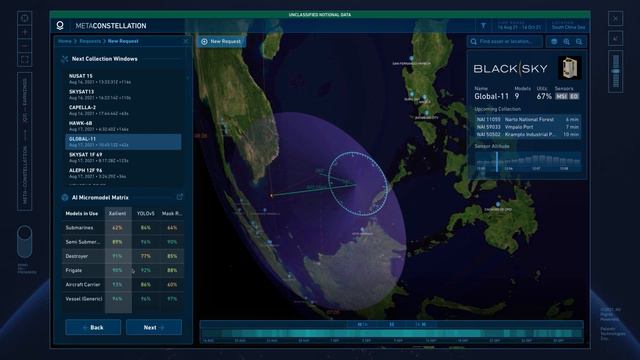
Task: Click the red origin marker on map
Action: pos(271,196)
